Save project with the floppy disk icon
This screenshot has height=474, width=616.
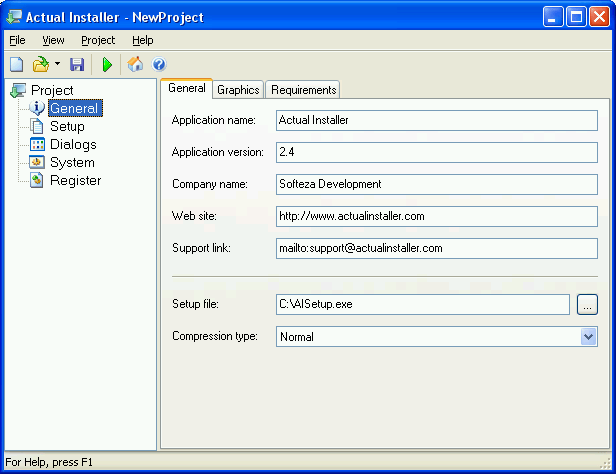[x=77, y=64]
